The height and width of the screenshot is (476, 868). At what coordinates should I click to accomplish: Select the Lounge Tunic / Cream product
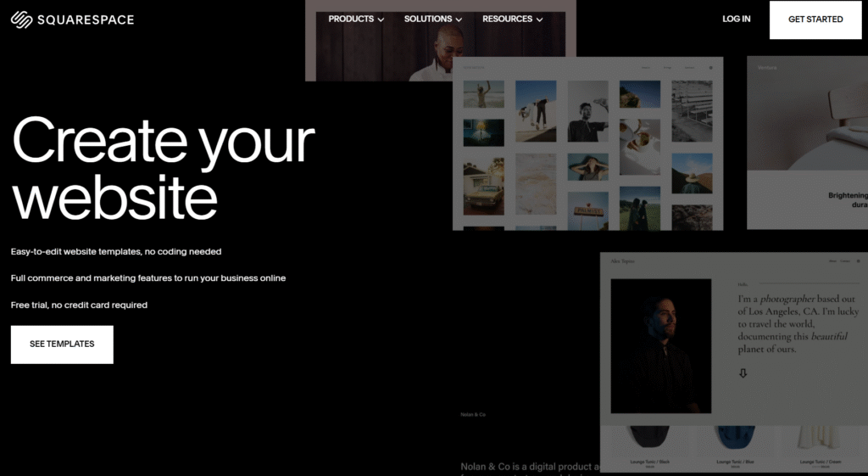(x=820, y=448)
